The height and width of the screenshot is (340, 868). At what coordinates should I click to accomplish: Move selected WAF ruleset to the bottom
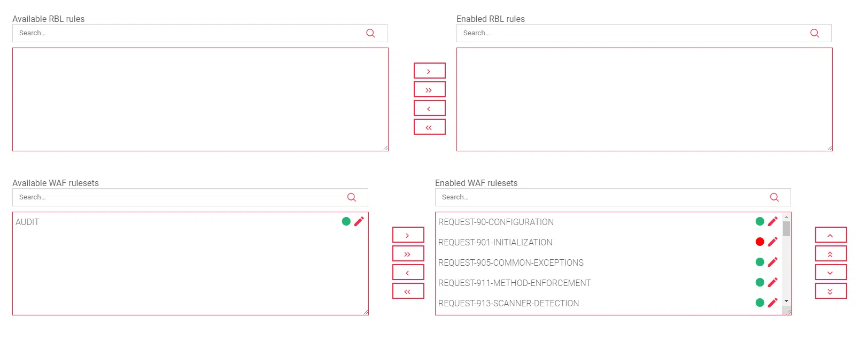(x=830, y=291)
